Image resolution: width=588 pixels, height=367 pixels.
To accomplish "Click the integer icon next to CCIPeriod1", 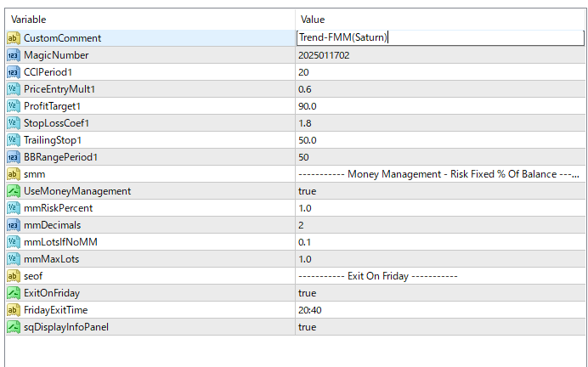I will [x=14, y=72].
